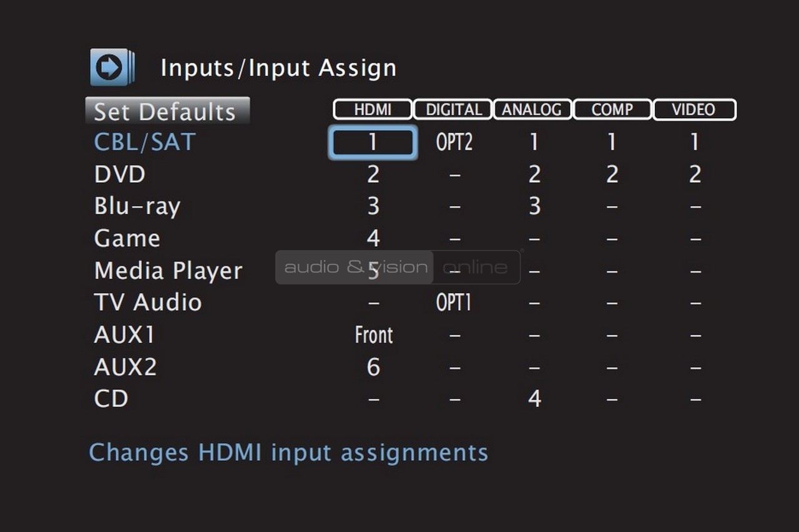Click the Inputs arrow icon
Screen dimensions: 799x532
(x=112, y=67)
